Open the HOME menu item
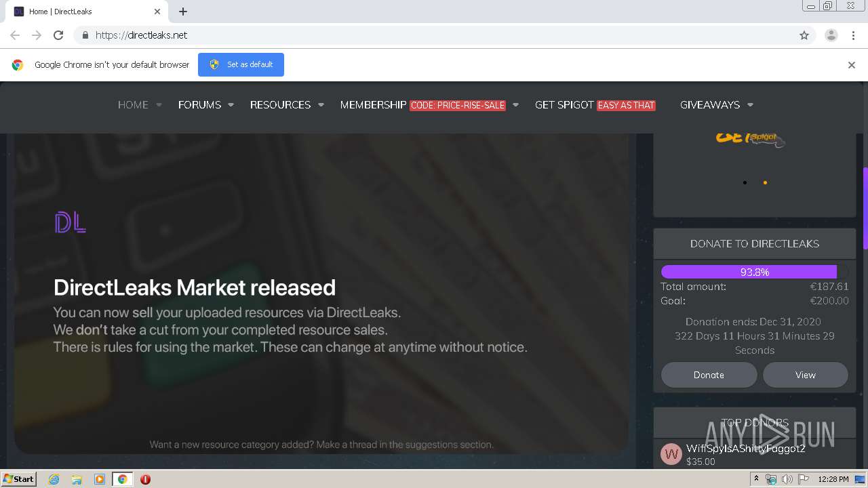Screen dimensions: 868x488 pos(133,105)
